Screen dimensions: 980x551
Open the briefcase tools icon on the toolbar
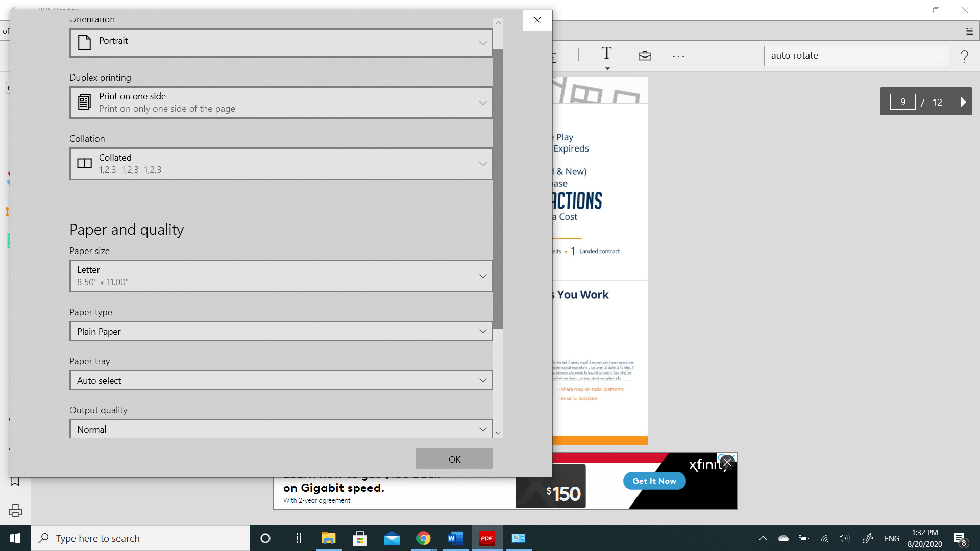pyautogui.click(x=645, y=56)
